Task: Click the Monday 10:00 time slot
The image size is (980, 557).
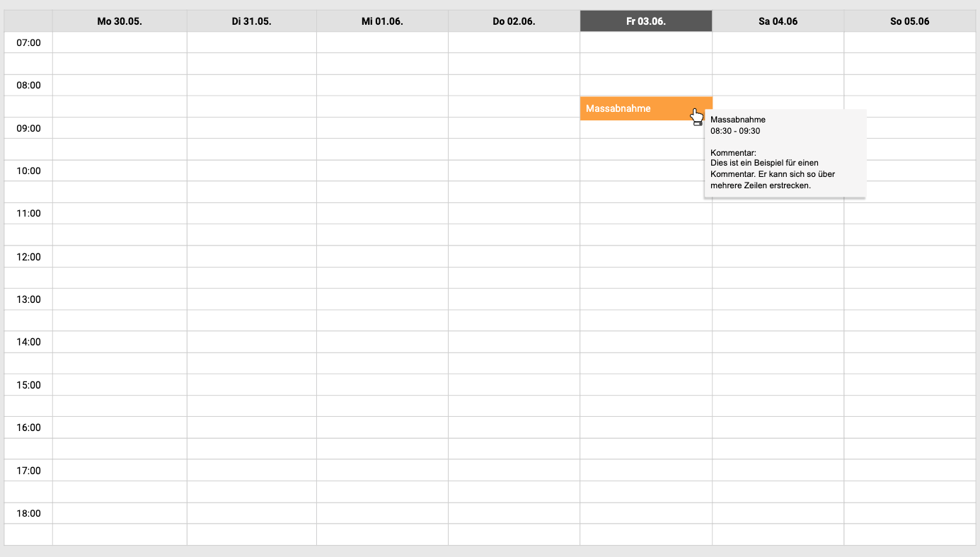Action: (x=120, y=171)
